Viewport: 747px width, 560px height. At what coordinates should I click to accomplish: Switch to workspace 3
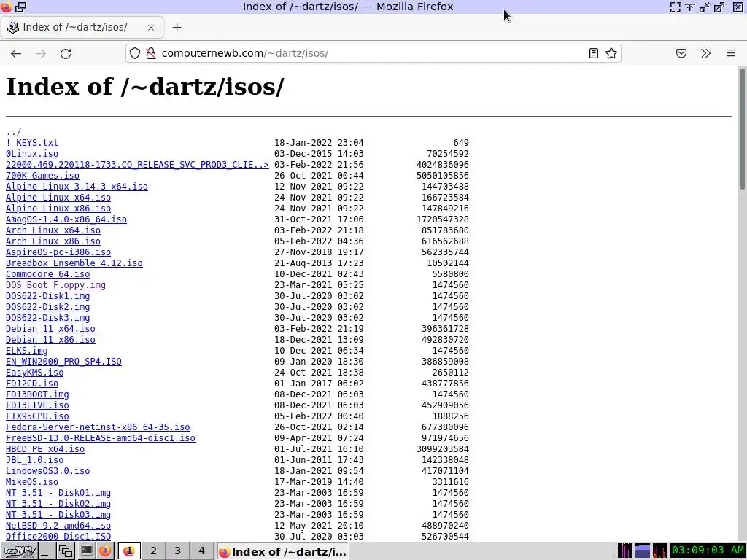pyautogui.click(x=178, y=551)
